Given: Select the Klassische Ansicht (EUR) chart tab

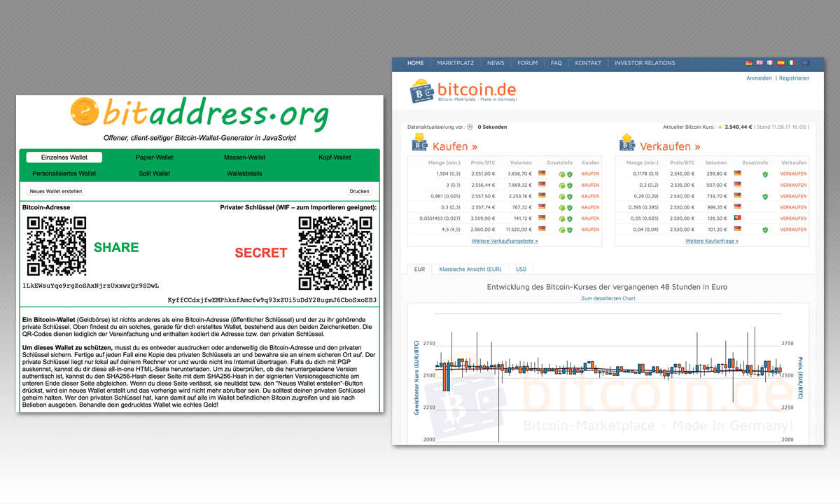Looking at the screenshot, I should coord(470,269).
